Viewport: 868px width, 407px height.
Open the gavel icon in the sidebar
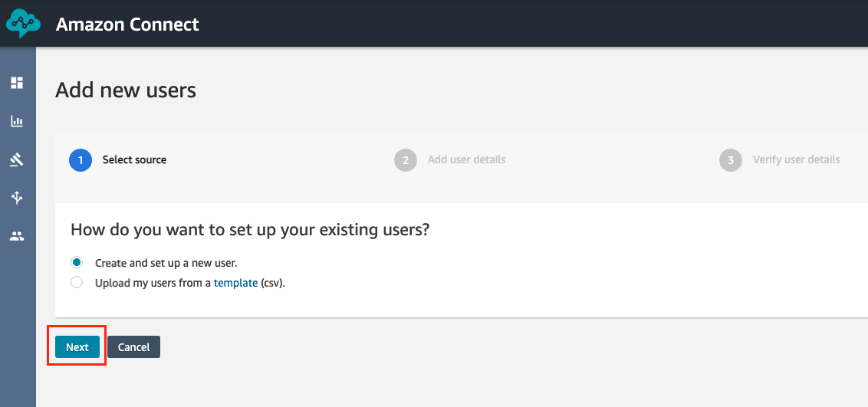(x=17, y=160)
